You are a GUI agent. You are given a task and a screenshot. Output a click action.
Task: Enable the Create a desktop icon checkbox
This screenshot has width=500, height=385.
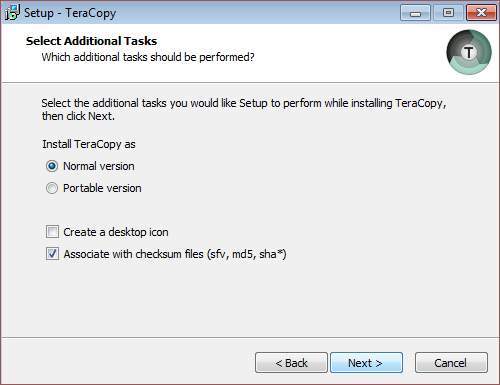pos(52,232)
